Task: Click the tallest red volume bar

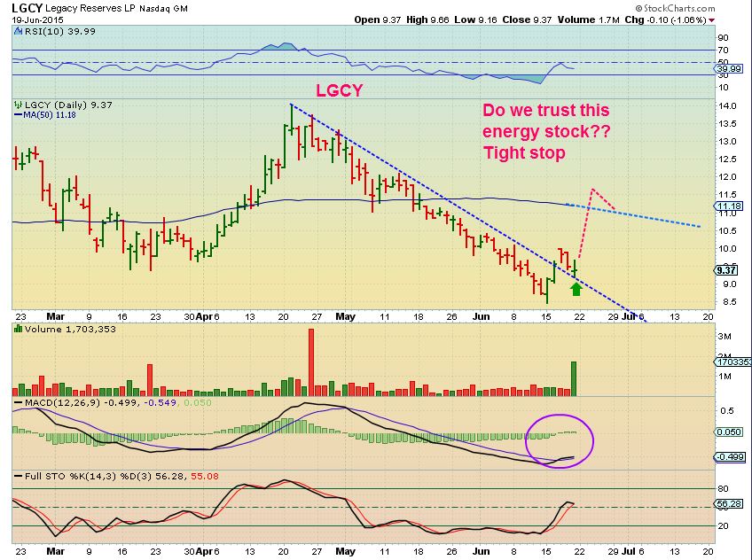Action: 310,362
